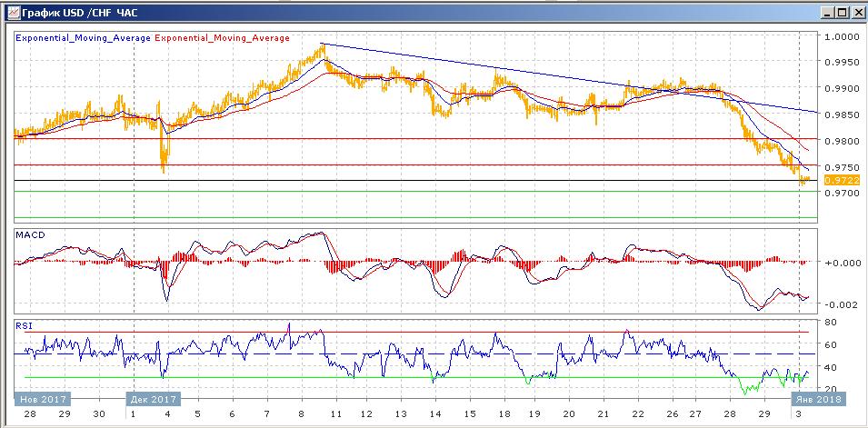The image size is (868, 428).
Task: Select the MACD panel label
Action: point(29,235)
